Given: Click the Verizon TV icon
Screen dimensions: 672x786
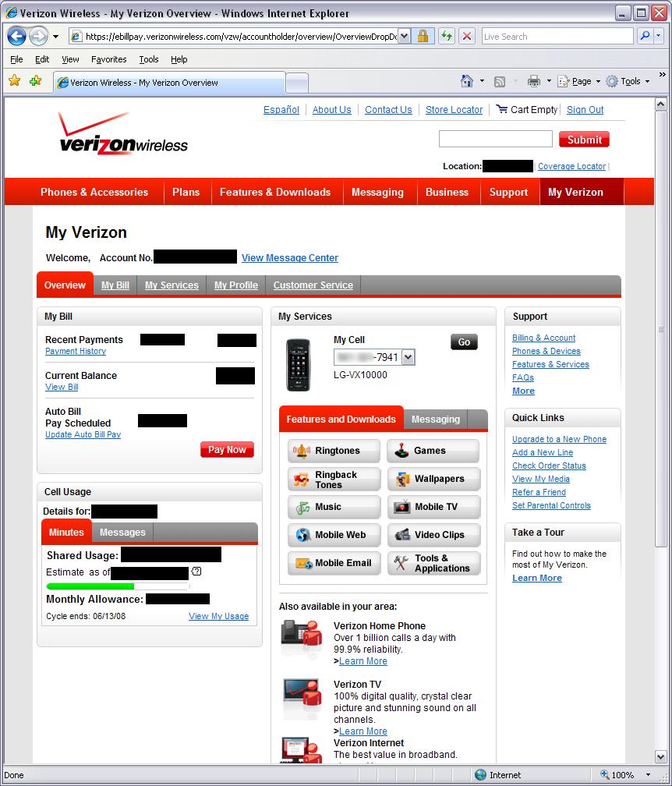Looking at the screenshot, I should pyautogui.click(x=301, y=694).
